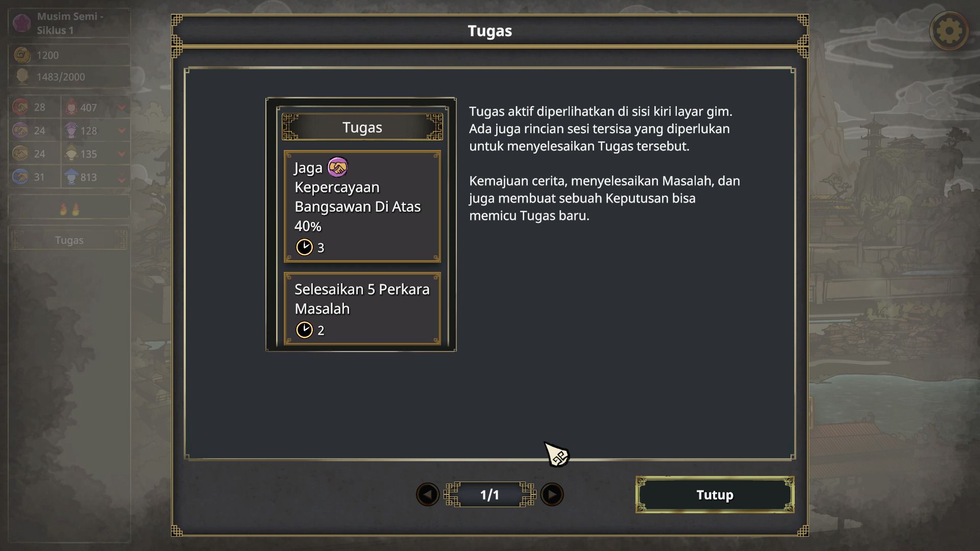Click the gold coin treasury icon
Screen dimensions: 980x551
click(x=22, y=55)
